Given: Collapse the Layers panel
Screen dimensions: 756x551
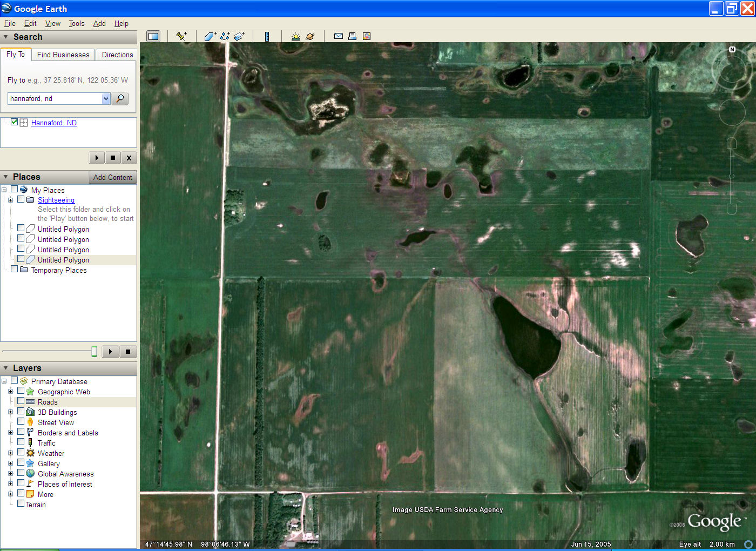Looking at the screenshot, I should [6, 368].
